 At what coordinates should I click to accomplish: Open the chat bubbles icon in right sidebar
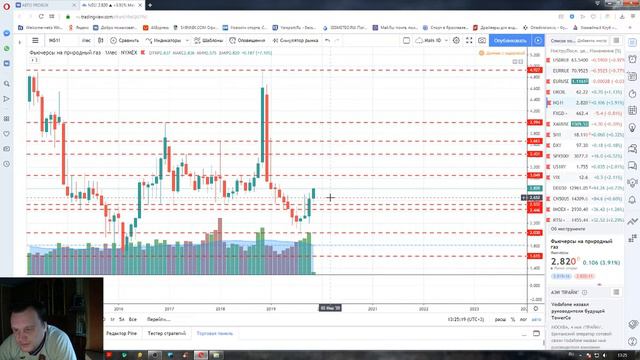(632, 165)
